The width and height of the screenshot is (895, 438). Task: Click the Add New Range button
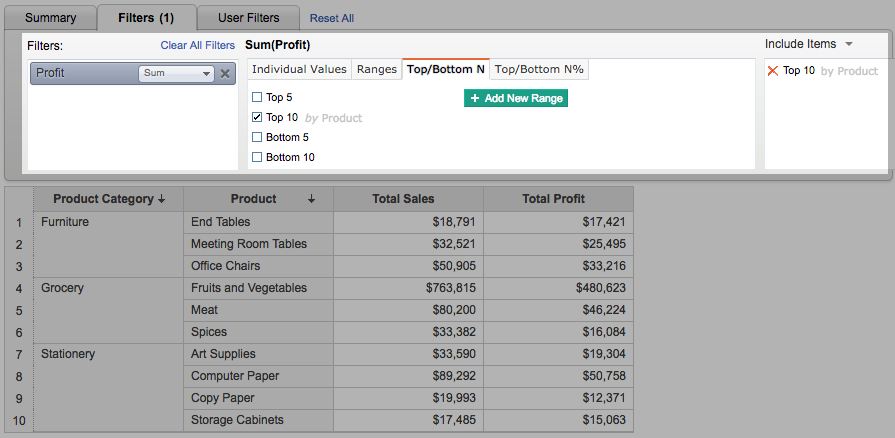coord(516,98)
